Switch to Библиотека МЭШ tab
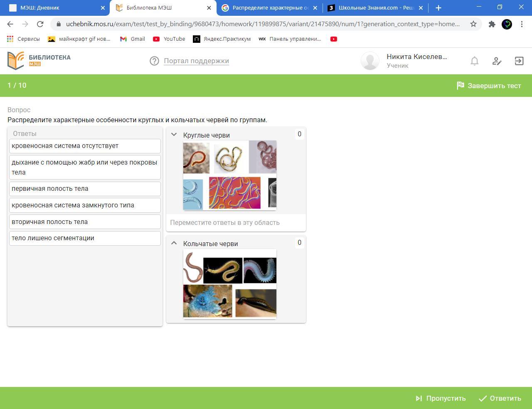 (163, 7)
